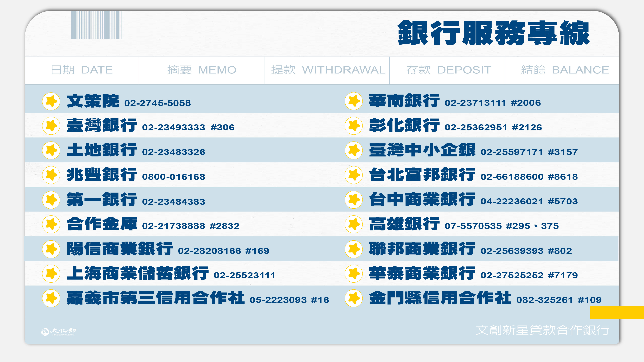Click phone number 02-25597171 #3157

[529, 152]
